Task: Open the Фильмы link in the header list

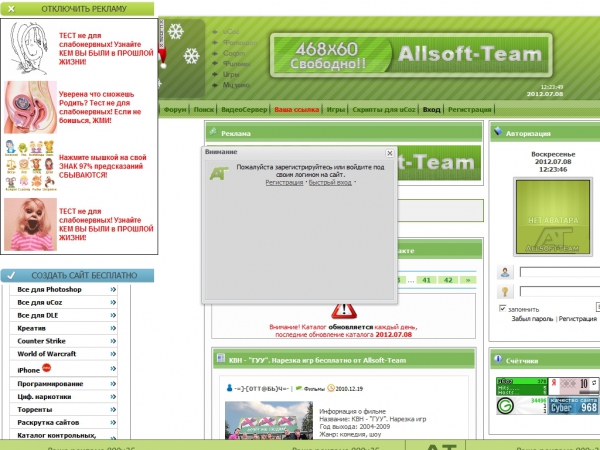Action: [236, 64]
